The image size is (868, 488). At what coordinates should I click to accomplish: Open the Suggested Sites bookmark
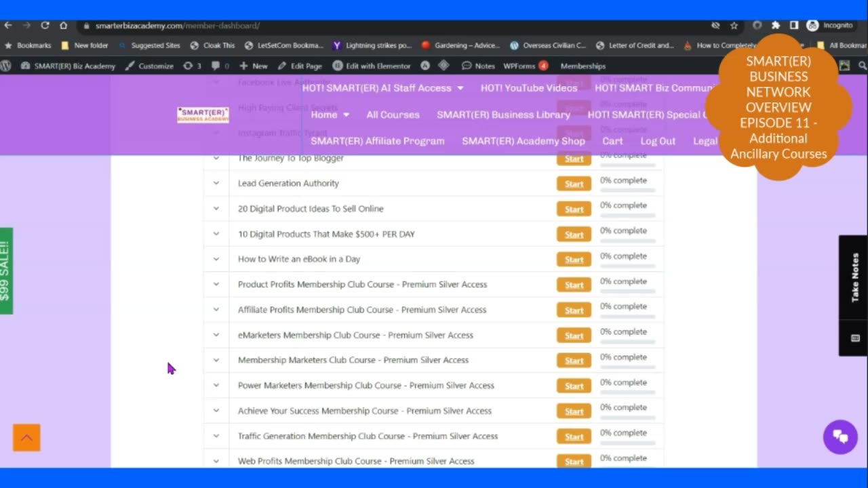(x=149, y=45)
